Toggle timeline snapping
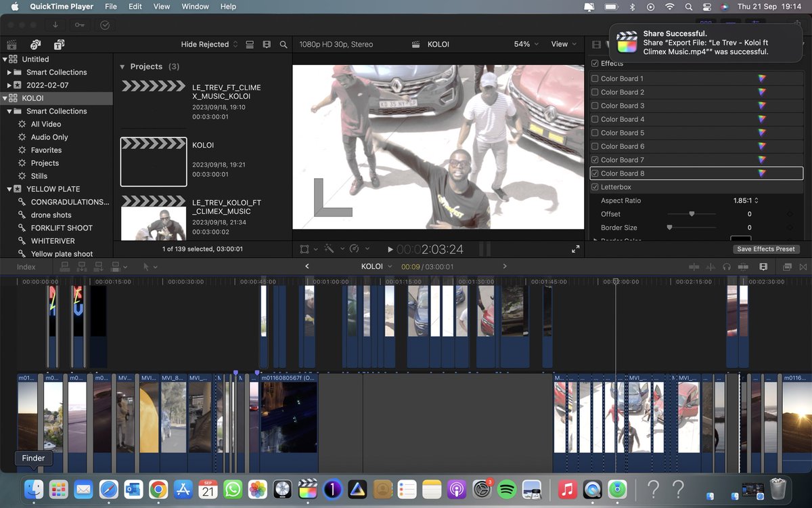Viewport: 812px width, 508px height. [744, 267]
